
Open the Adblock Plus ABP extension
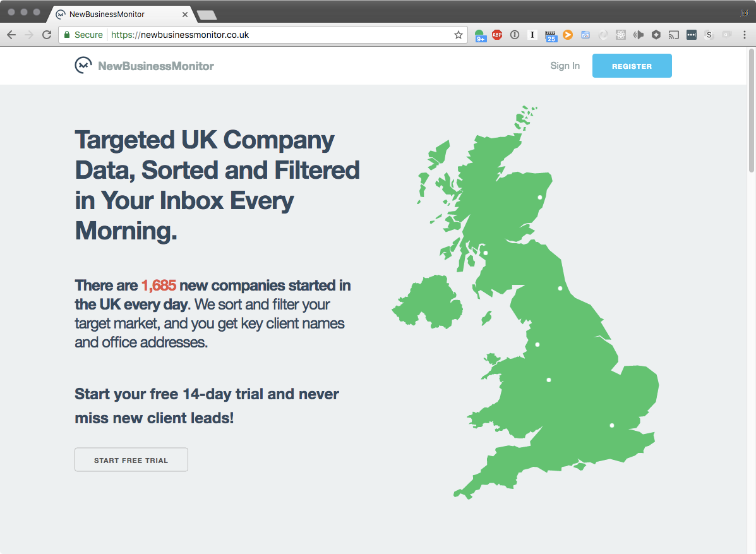[497, 35]
